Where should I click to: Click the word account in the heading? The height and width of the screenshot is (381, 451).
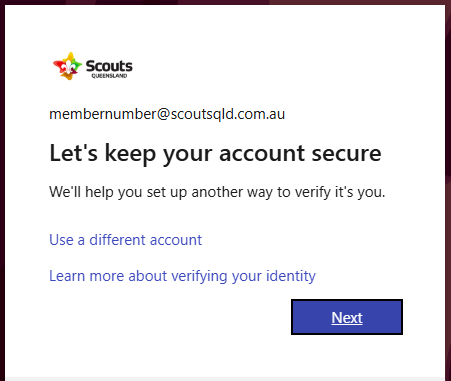click(x=262, y=154)
